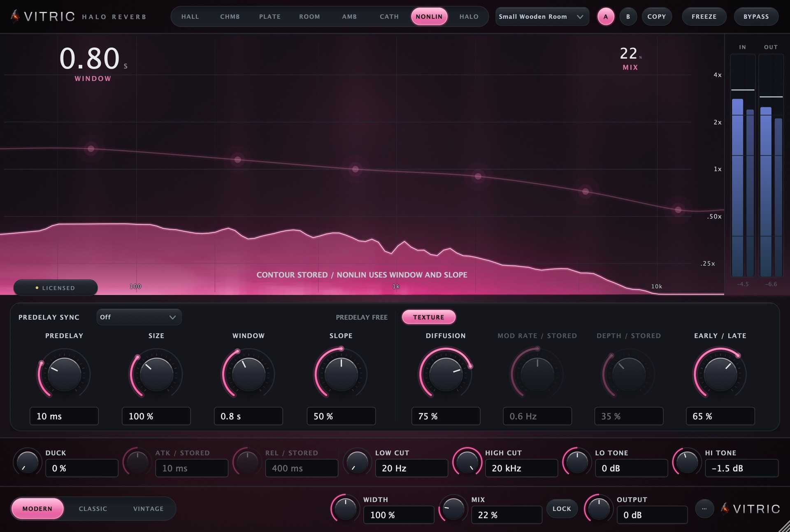The width and height of the screenshot is (790, 532).
Task: Select preset slot B
Action: (628, 17)
